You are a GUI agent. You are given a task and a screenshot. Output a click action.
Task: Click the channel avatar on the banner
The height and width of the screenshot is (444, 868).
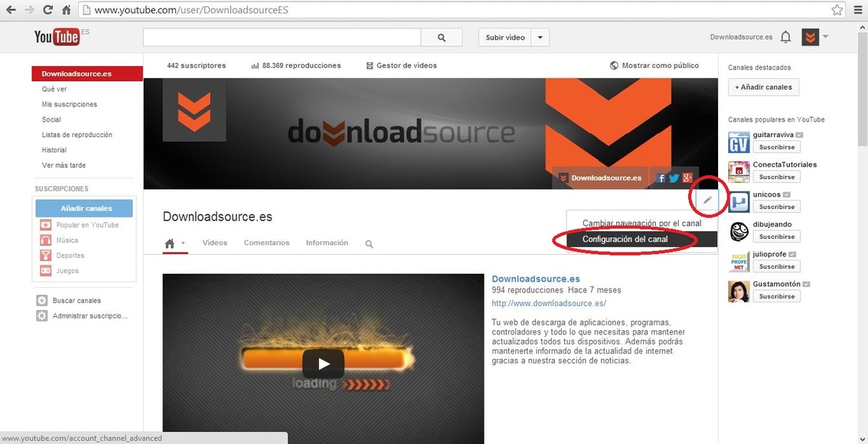click(194, 110)
